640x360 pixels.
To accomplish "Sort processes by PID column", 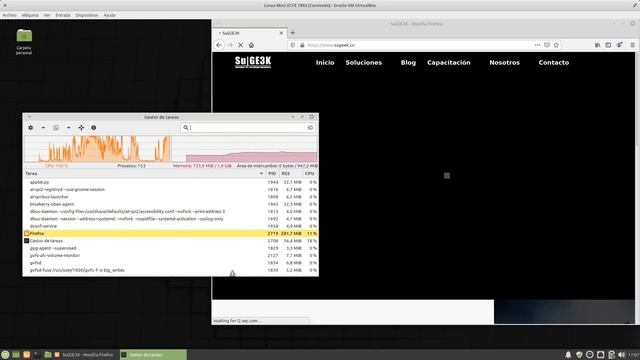I will point(272,173).
